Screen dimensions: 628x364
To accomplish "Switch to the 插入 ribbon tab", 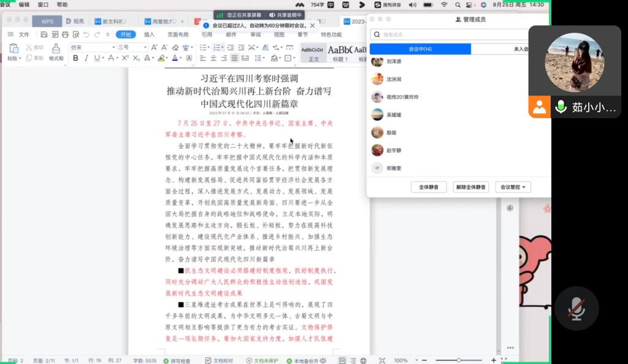I will point(149,34).
